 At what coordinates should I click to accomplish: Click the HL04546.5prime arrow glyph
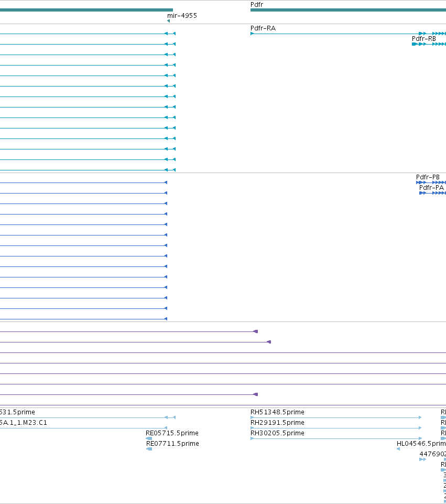point(398,449)
